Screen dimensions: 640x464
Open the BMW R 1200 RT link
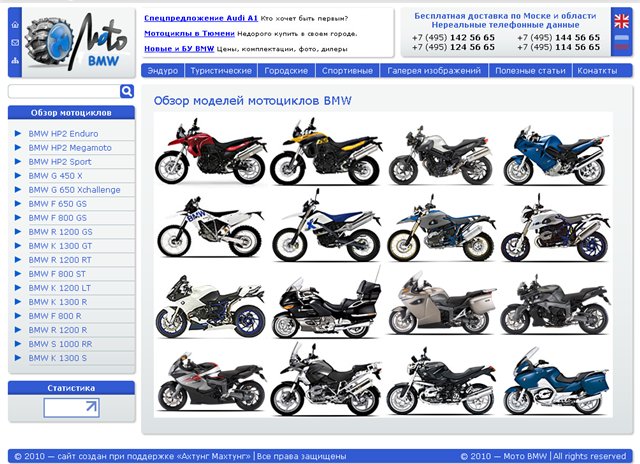tap(60, 260)
